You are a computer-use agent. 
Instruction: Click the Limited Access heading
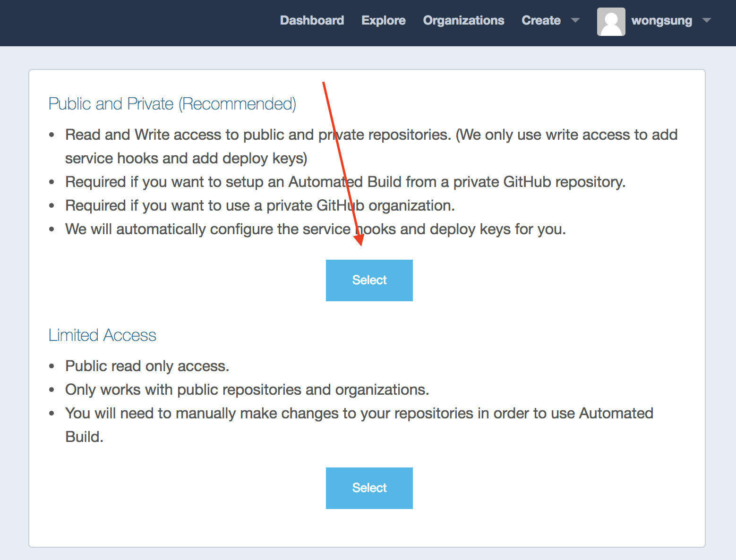pos(102,335)
